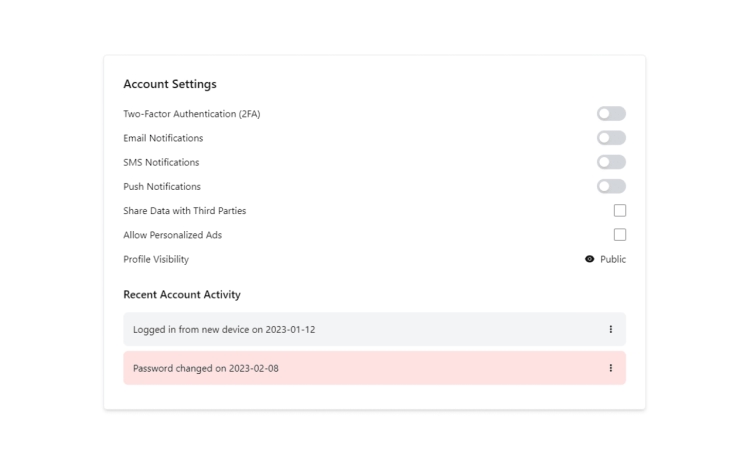Viewport: 750px width, 469px height.
Task: Click the Share Data with Third Parties label
Action: point(185,211)
